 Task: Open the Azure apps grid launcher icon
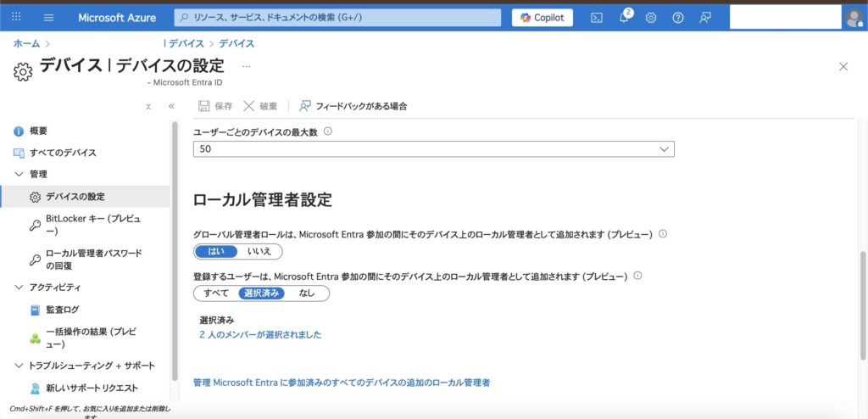(17, 17)
